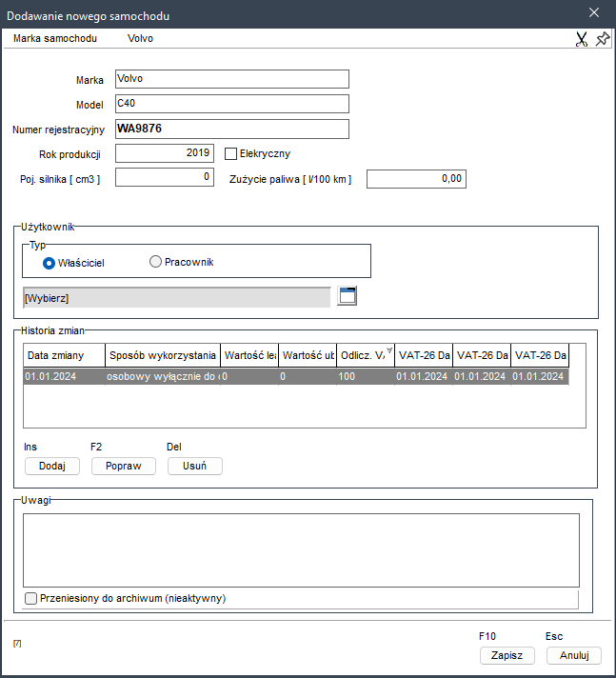Click the Zużycie paliwa field
This screenshot has height=678, width=616.
pyautogui.click(x=416, y=179)
